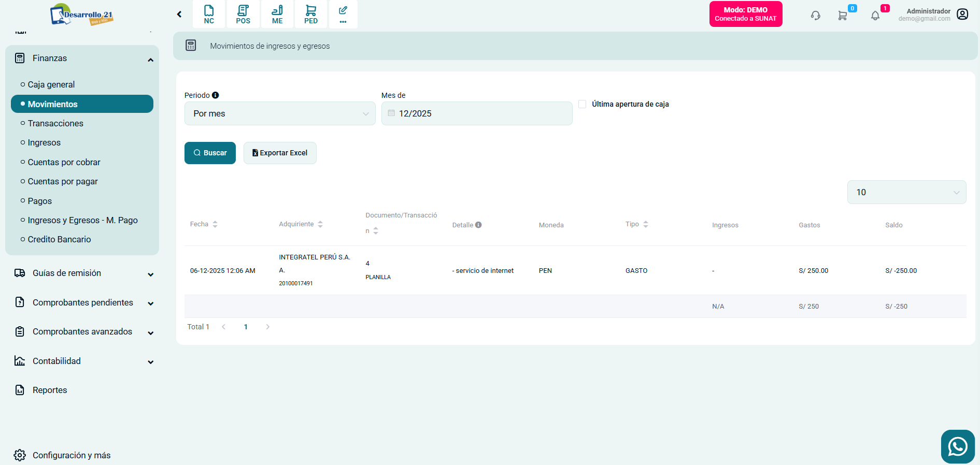Enable Última apertura de caja checkbox
Viewport: 980px width, 465px height.
[x=583, y=104]
